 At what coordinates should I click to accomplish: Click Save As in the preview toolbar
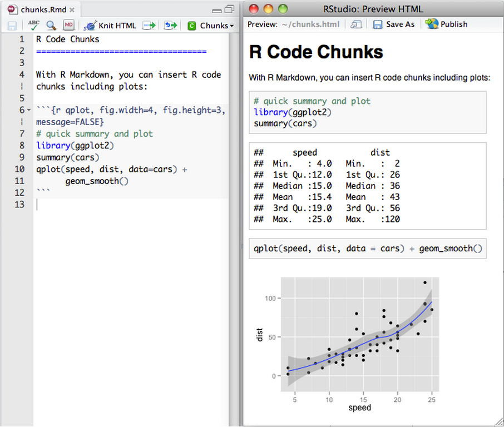(394, 24)
